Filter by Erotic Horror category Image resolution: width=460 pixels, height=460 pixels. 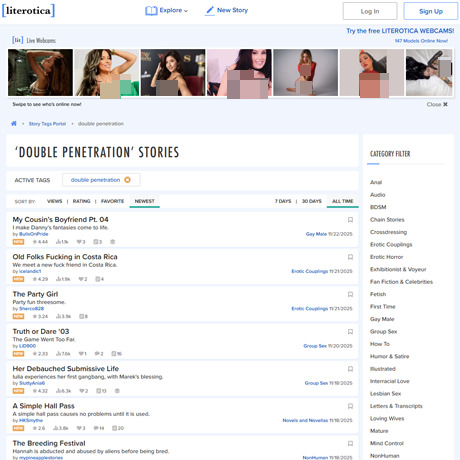[x=387, y=257]
